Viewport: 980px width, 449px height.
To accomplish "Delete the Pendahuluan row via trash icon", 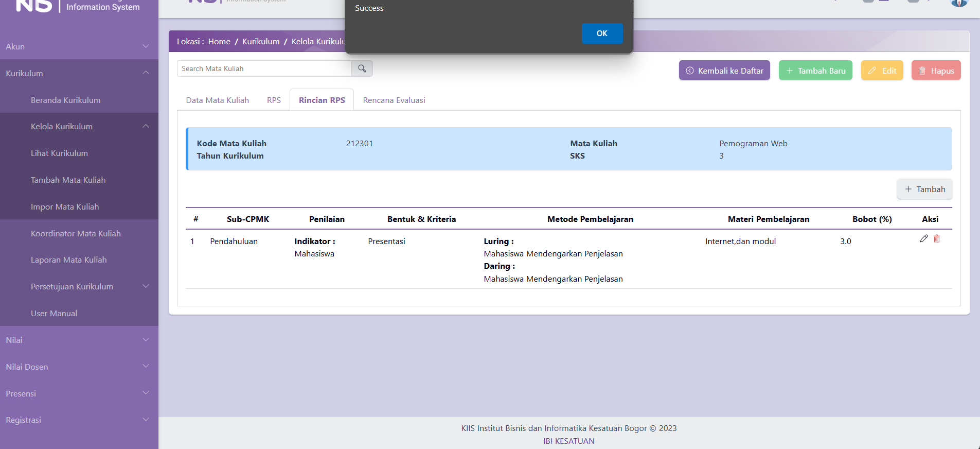I will click(x=937, y=238).
